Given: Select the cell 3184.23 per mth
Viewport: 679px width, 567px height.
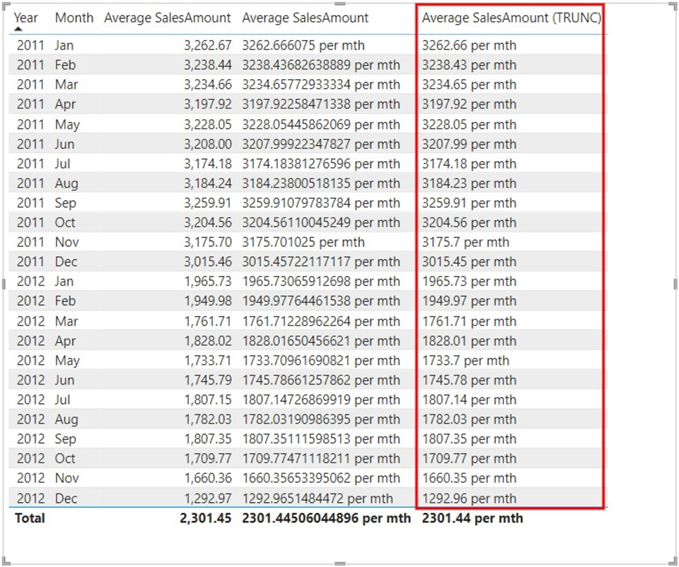Looking at the screenshot, I should [x=469, y=183].
